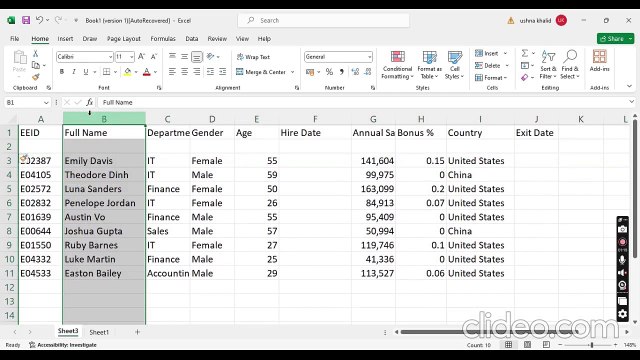Save the workbook with the floppy disk icon

pyautogui.click(x=26, y=20)
